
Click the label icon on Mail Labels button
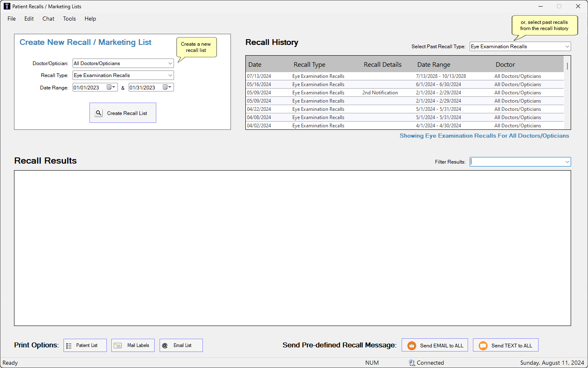(x=118, y=346)
